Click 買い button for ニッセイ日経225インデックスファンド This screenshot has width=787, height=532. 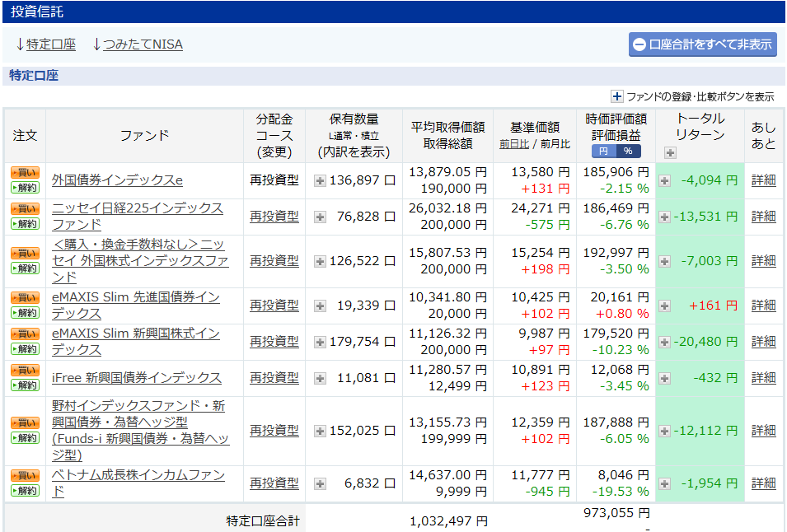tap(25, 208)
